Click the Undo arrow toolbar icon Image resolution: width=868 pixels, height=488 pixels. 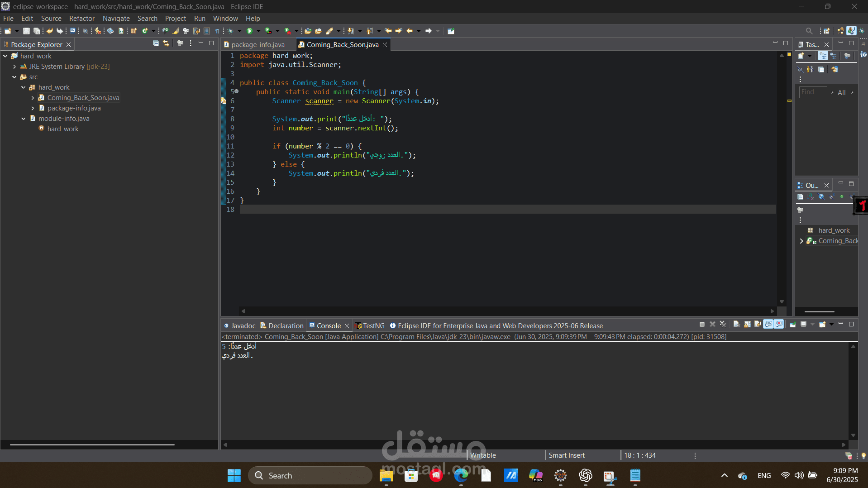coord(49,31)
